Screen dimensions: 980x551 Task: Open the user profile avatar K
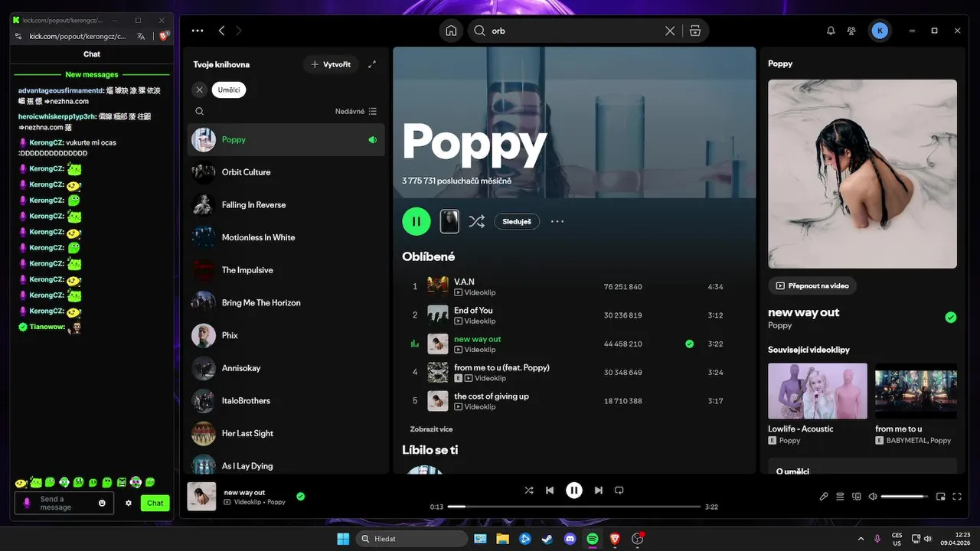point(880,31)
